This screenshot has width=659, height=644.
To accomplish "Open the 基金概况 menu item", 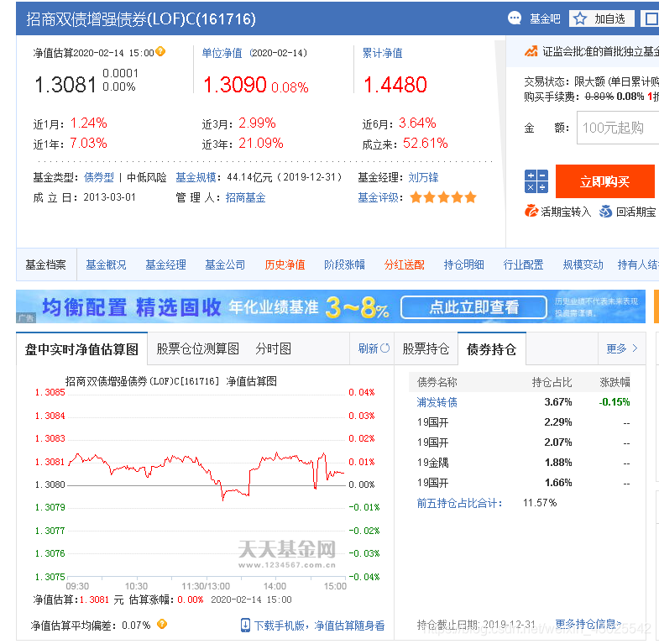I will pyautogui.click(x=106, y=264).
